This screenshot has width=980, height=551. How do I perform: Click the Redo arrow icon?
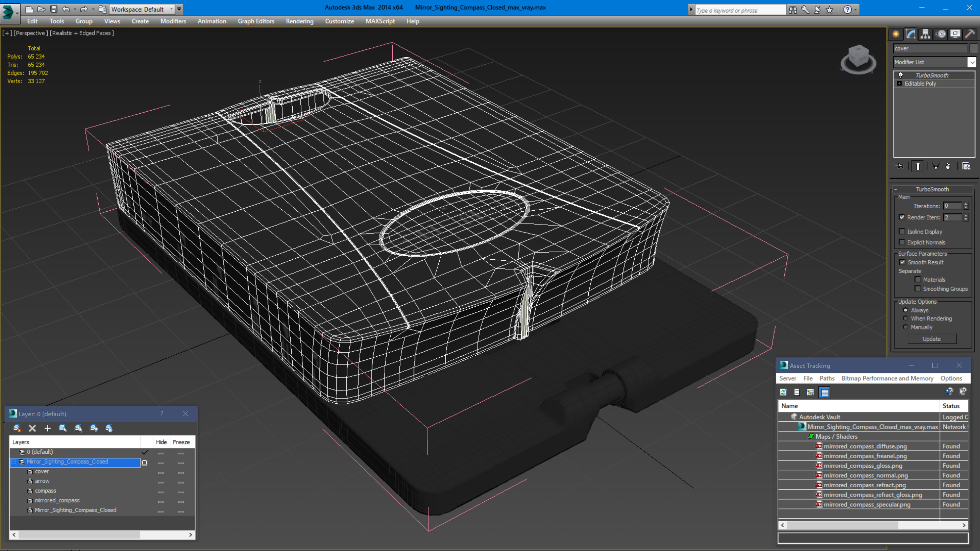pyautogui.click(x=84, y=9)
